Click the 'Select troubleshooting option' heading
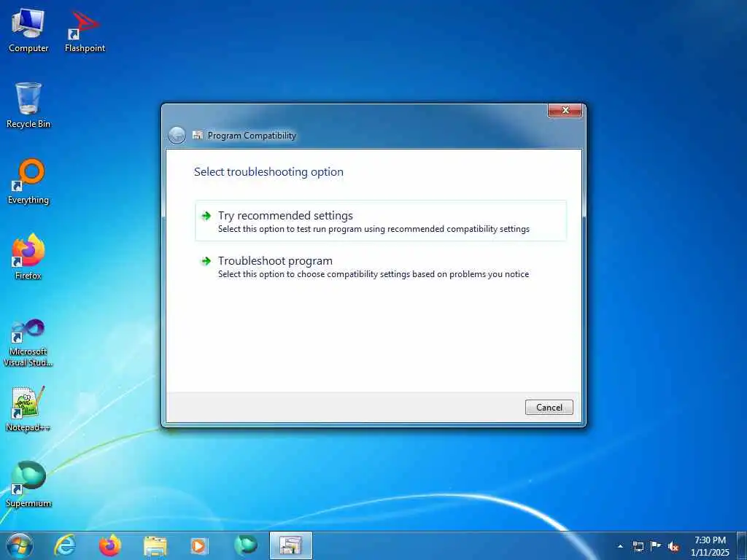 click(x=268, y=171)
